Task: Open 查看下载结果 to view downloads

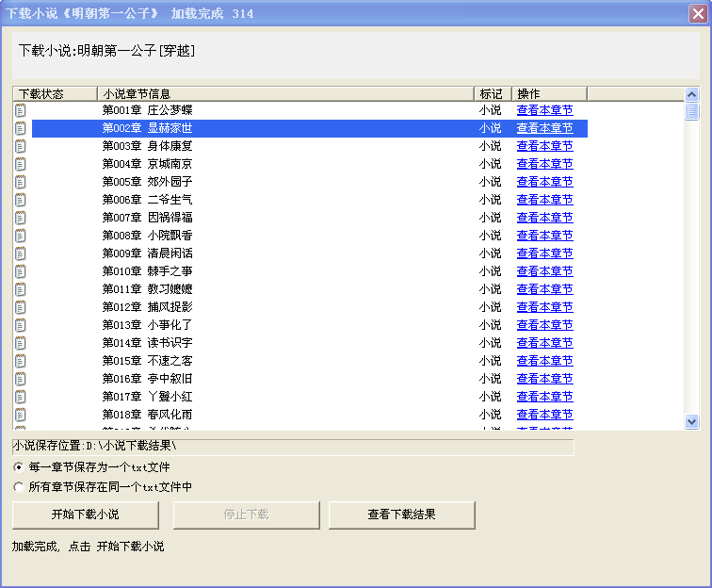Action: 401,515
